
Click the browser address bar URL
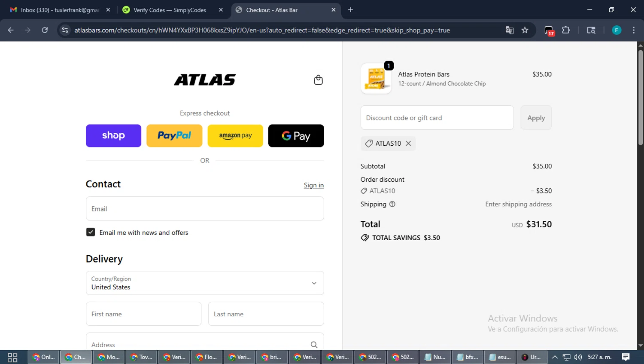262,30
